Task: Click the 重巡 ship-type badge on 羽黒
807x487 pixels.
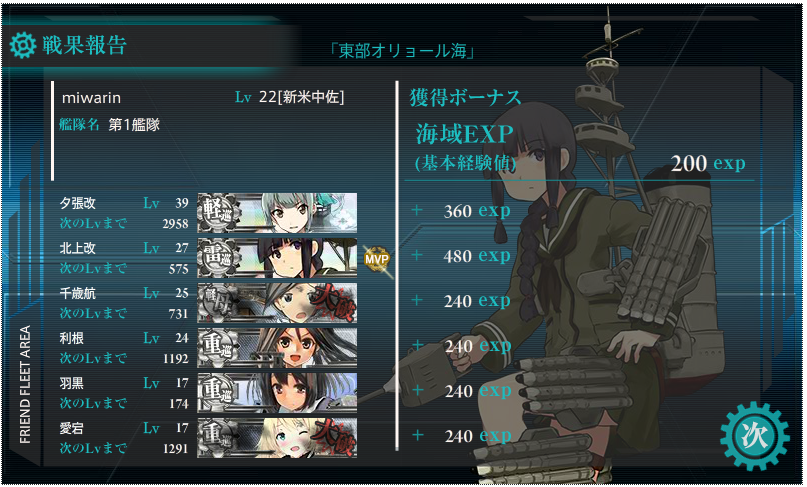Action: tap(219, 393)
